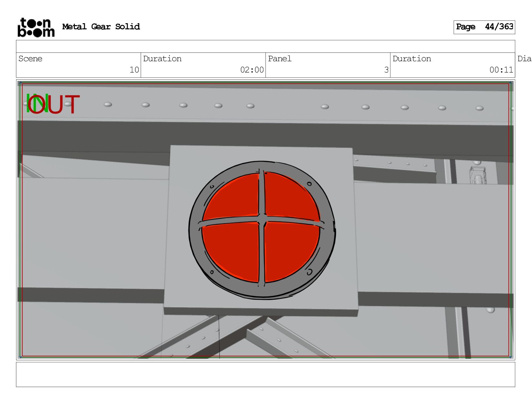Click panel duration value '00:11'
Viewport: 532px width, 411px height.
(501, 70)
